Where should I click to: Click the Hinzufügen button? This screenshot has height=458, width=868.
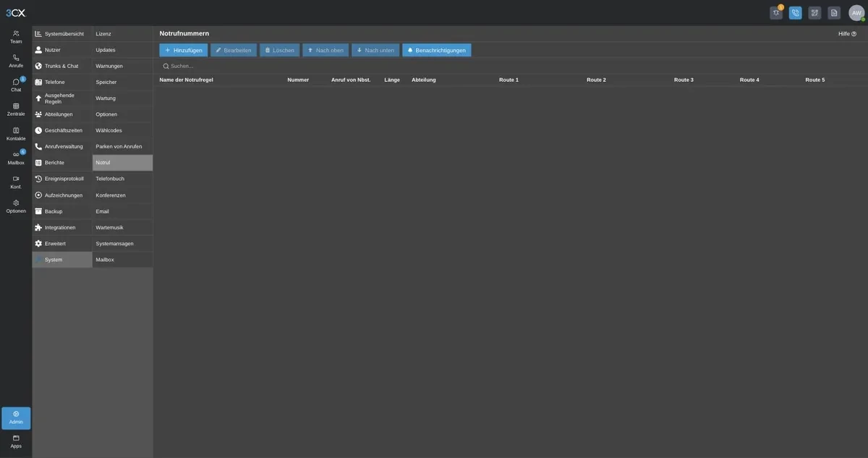pyautogui.click(x=184, y=50)
